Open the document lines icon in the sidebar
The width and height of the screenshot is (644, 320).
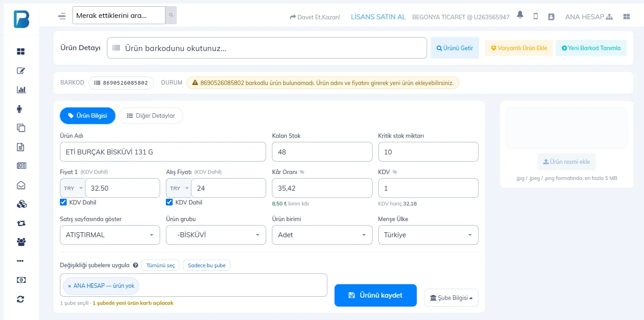pyautogui.click(x=20, y=147)
